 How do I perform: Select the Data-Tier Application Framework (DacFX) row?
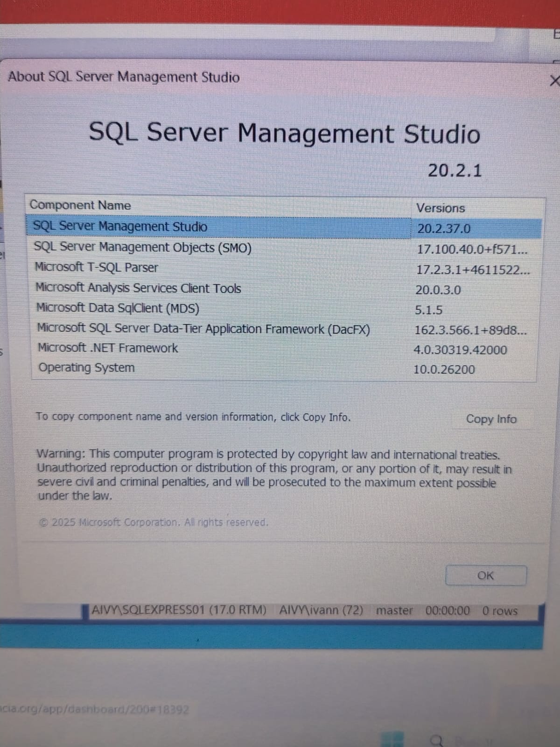click(x=203, y=329)
